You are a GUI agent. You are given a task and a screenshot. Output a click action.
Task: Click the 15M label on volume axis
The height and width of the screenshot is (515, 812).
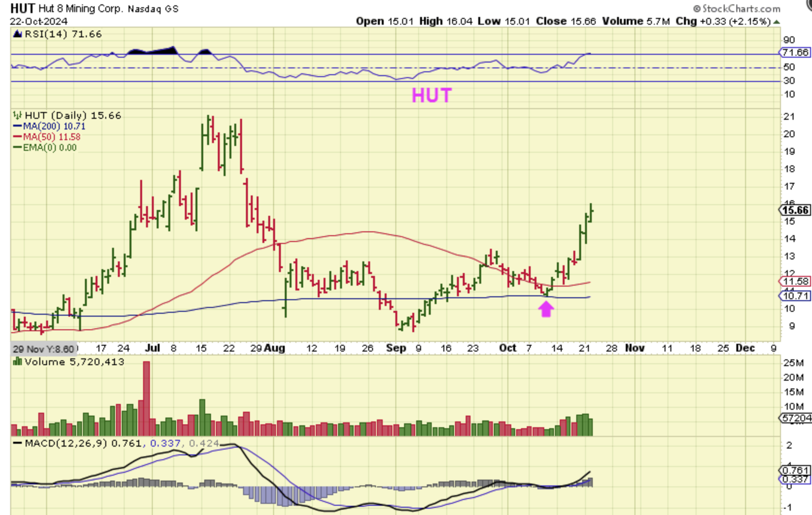794,392
